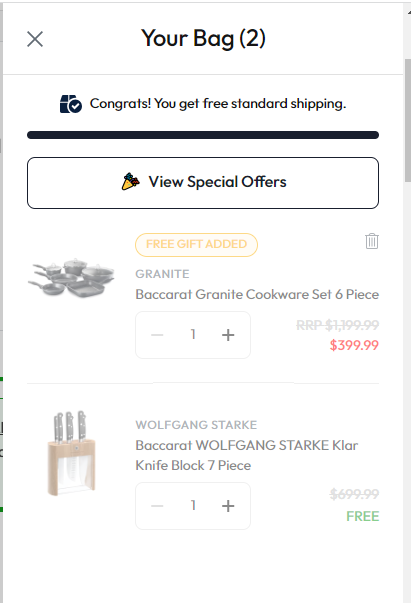Open View Special Offers
This screenshot has width=411, height=603.
click(203, 183)
